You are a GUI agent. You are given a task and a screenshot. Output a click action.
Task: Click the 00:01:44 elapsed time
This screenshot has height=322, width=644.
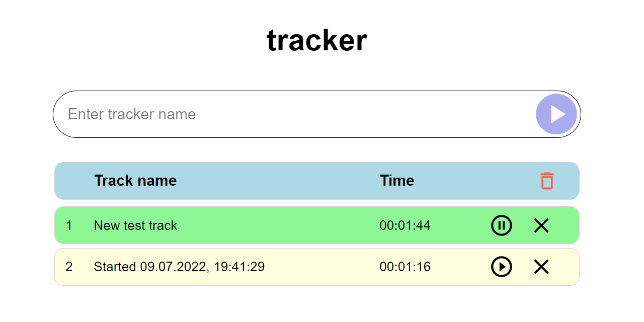[405, 225]
